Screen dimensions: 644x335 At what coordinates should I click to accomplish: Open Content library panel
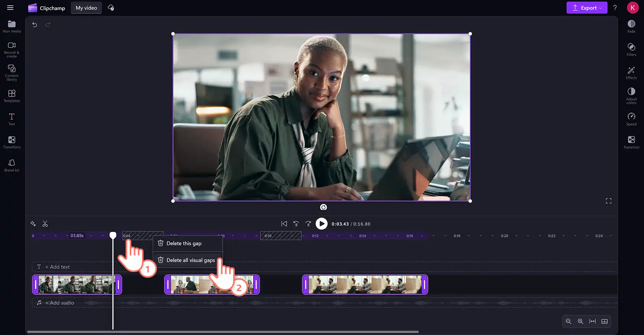click(x=12, y=72)
